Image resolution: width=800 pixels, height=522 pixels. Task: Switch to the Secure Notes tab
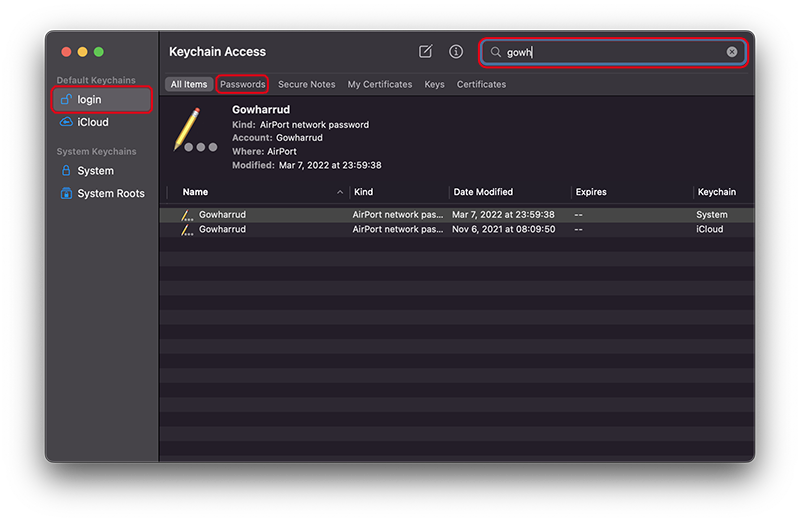307,84
